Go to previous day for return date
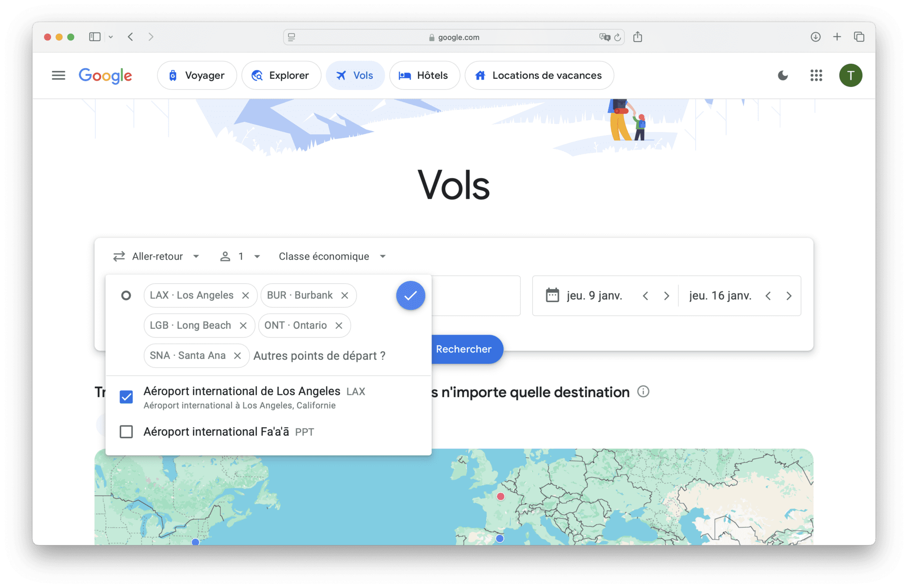This screenshot has width=908, height=588. pyautogui.click(x=768, y=296)
